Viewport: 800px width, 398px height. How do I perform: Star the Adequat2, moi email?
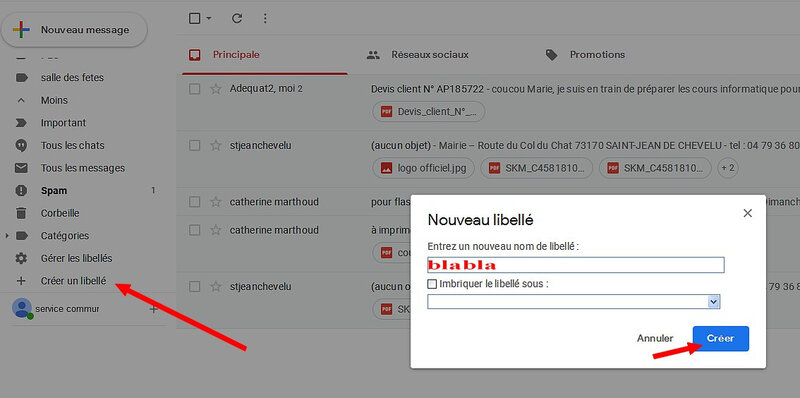(x=216, y=89)
